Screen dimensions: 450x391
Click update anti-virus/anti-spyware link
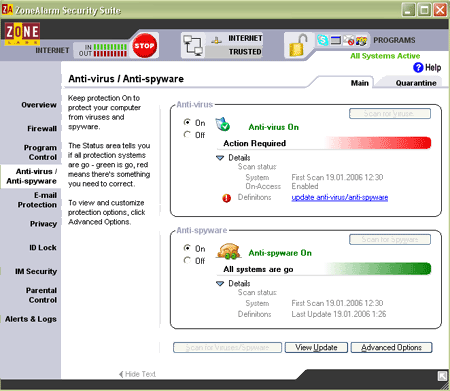click(340, 197)
